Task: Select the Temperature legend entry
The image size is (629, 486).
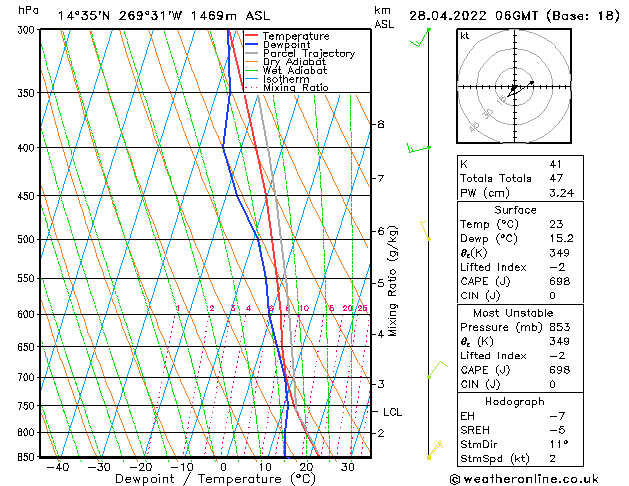Action: pos(294,36)
